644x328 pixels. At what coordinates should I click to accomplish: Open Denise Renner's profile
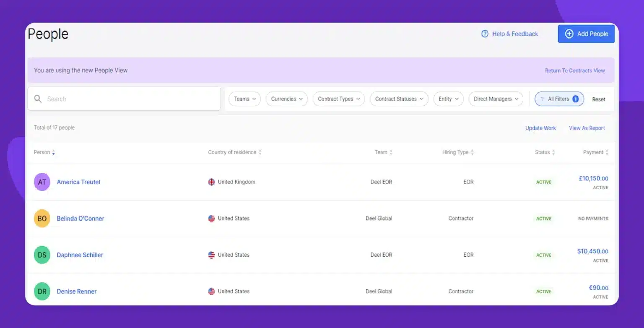[77, 292]
